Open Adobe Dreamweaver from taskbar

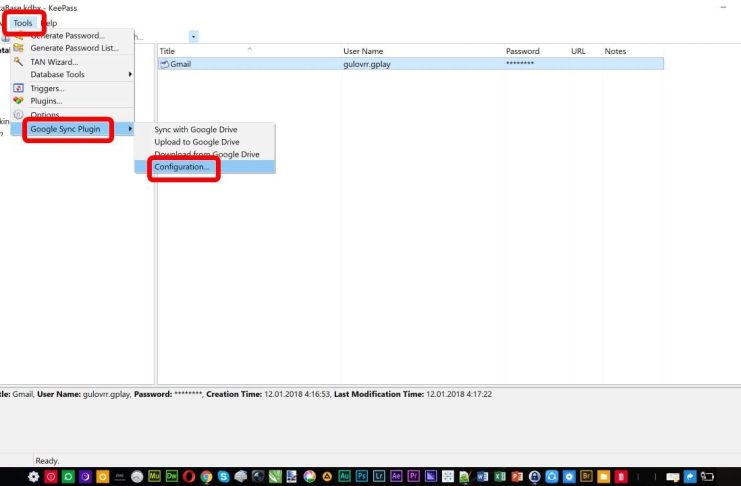172,476
